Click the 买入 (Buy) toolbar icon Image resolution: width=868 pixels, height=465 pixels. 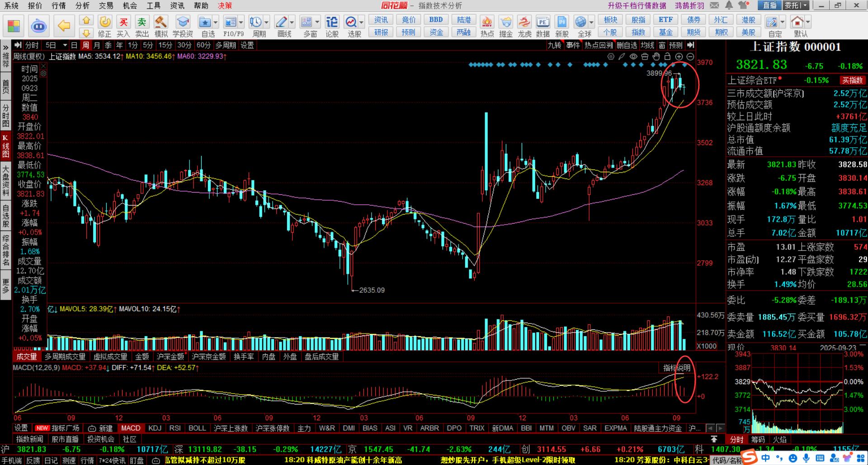(x=123, y=26)
